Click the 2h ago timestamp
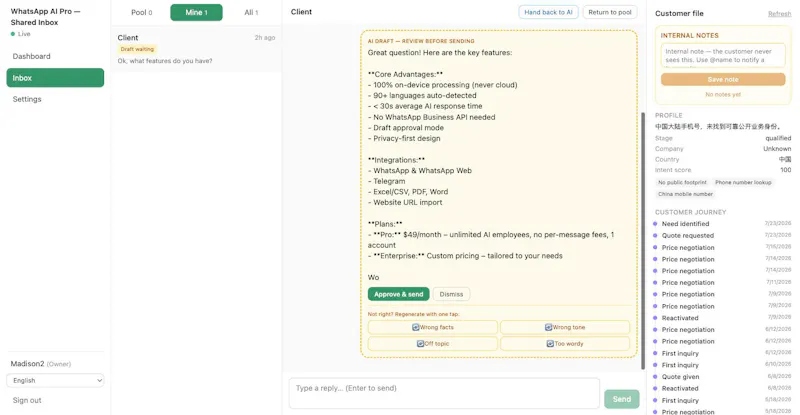This screenshot has width=800, height=415. pyautogui.click(x=265, y=38)
